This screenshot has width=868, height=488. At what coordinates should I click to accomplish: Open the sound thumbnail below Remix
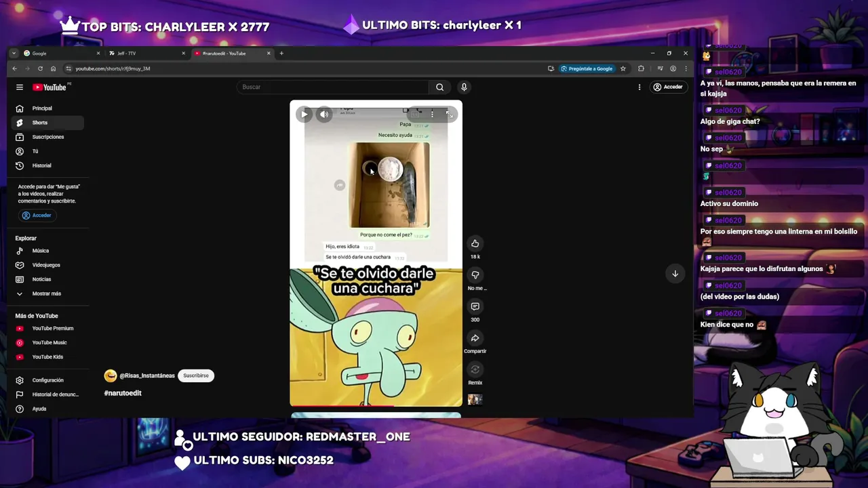(475, 399)
